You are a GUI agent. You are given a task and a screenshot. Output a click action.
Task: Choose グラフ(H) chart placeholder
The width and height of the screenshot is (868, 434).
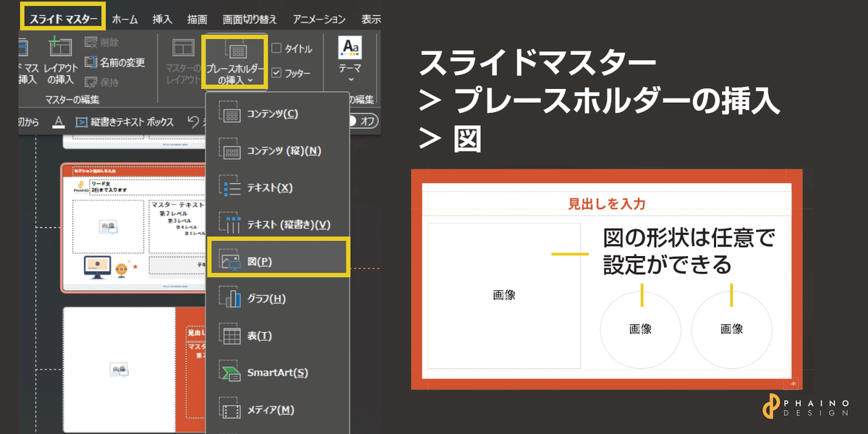point(278,298)
